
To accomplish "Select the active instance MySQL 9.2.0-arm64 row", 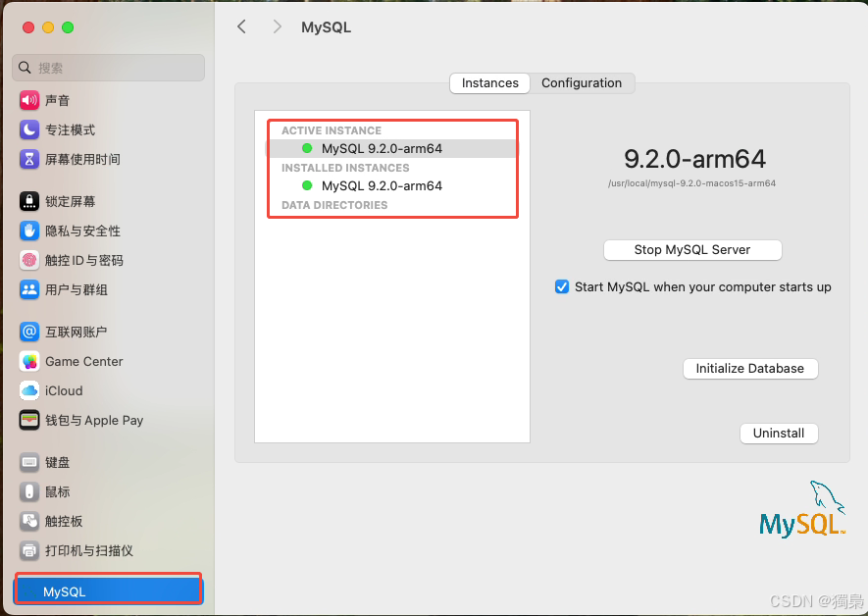I will (x=392, y=148).
